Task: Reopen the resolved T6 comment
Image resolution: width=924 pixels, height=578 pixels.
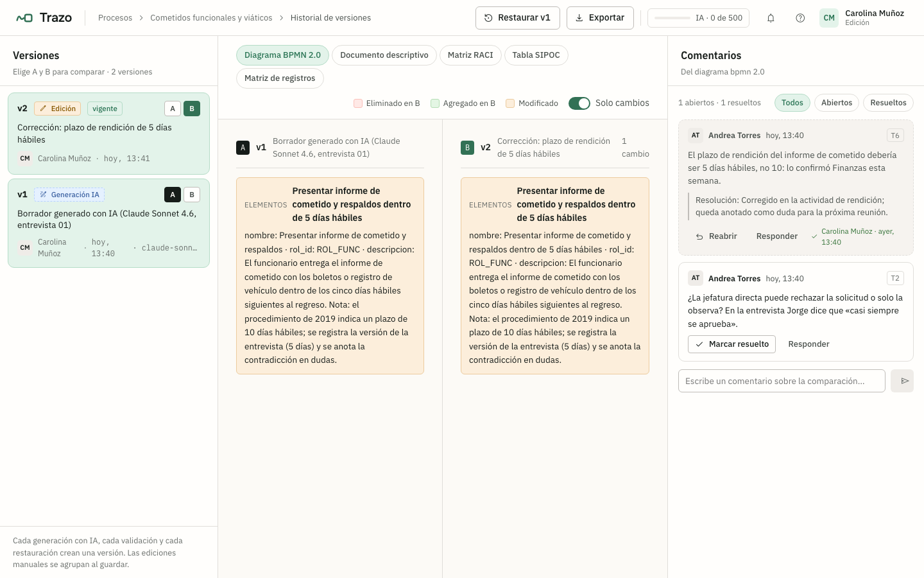Action: click(x=716, y=236)
